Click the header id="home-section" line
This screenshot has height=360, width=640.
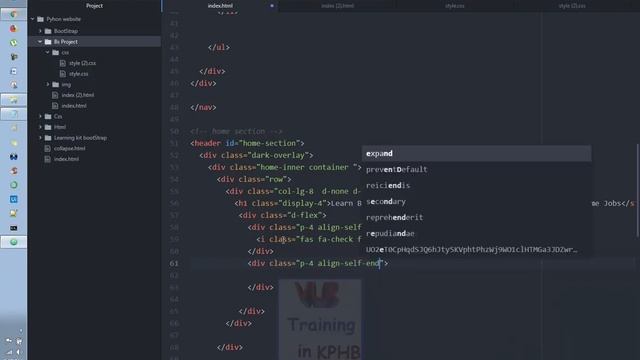(247, 143)
